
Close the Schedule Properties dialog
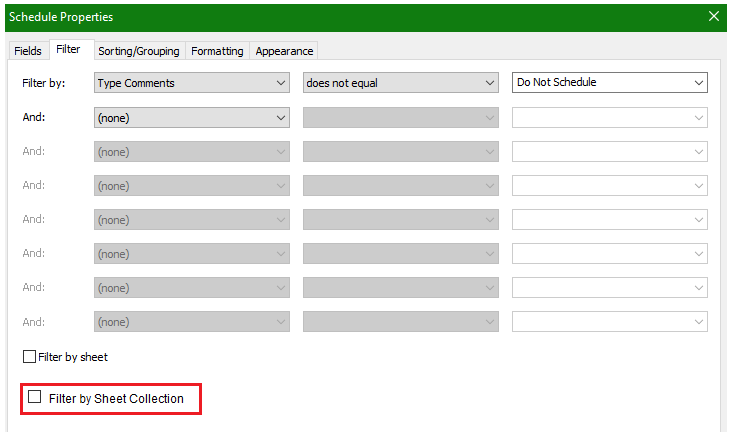point(713,16)
